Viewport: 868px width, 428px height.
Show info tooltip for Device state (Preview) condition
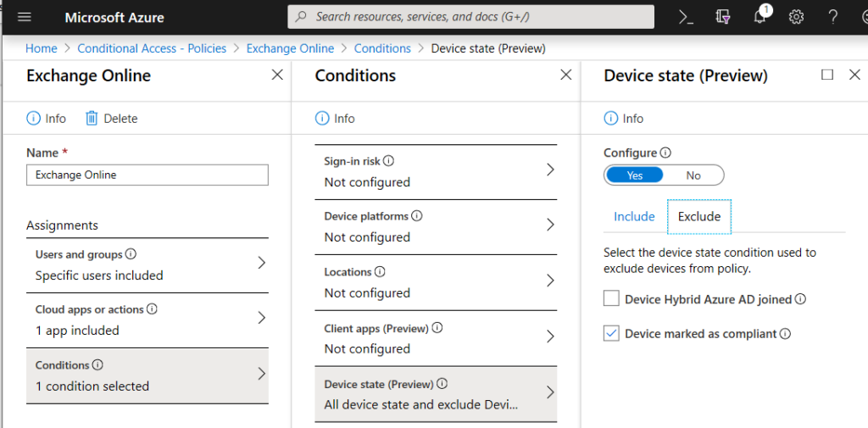coord(442,384)
